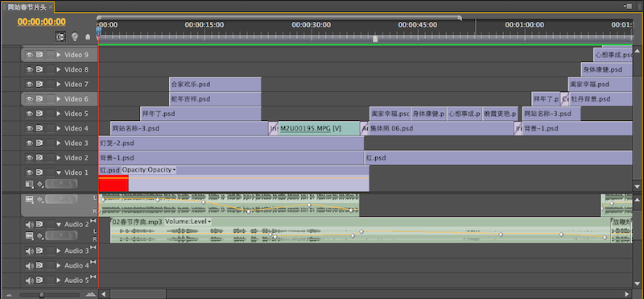This screenshot has height=299, width=644.
Task: Select the Iris transition before M2U00195.MPG
Action: click(x=274, y=128)
